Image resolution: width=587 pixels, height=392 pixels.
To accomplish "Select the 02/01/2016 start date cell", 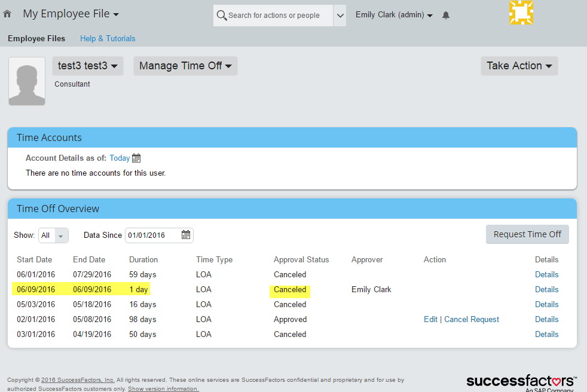I will tap(36, 319).
